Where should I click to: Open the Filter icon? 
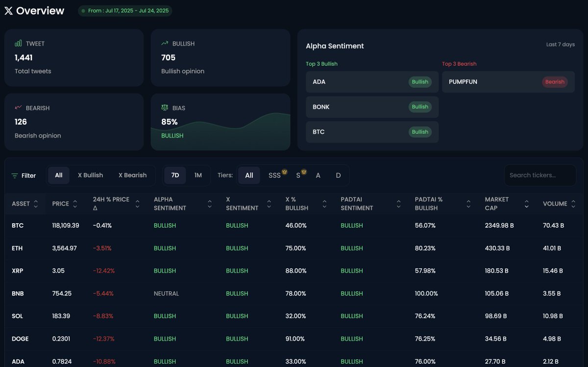pos(15,176)
